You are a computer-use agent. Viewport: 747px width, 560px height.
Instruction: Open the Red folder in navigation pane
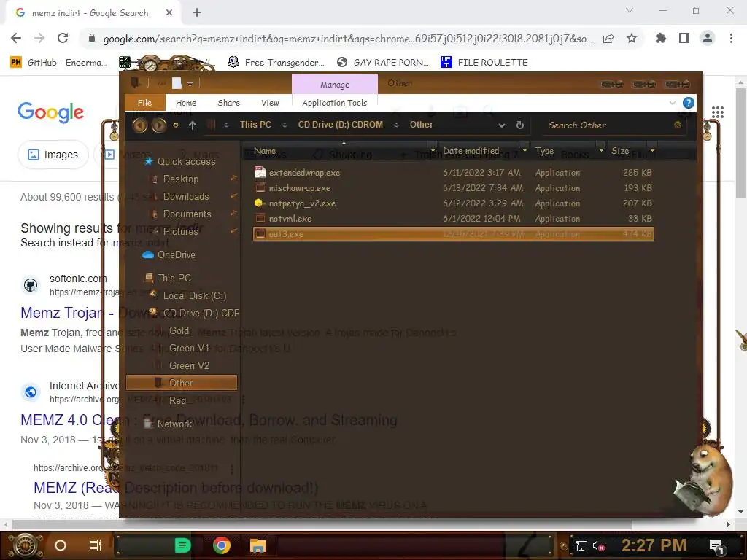[x=178, y=400]
